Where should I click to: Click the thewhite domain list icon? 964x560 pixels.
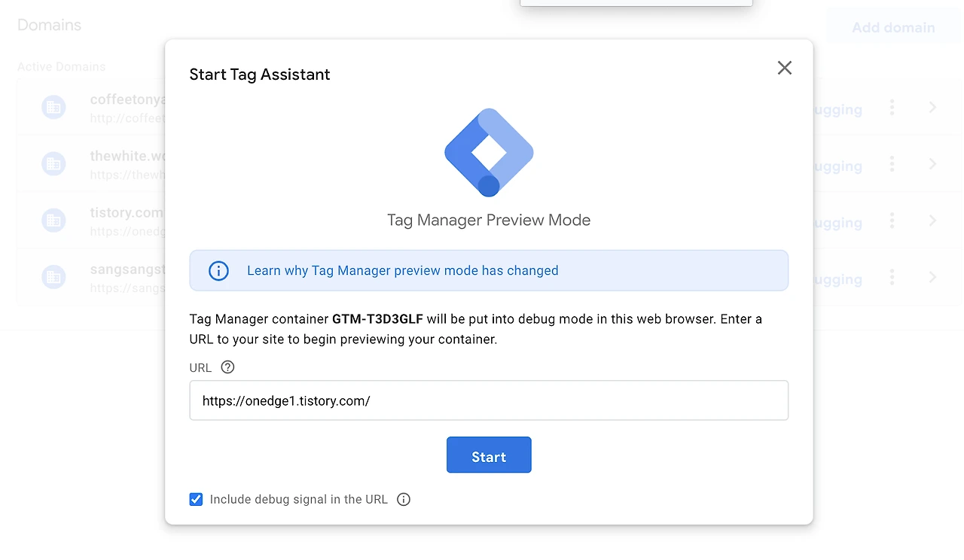pos(53,164)
